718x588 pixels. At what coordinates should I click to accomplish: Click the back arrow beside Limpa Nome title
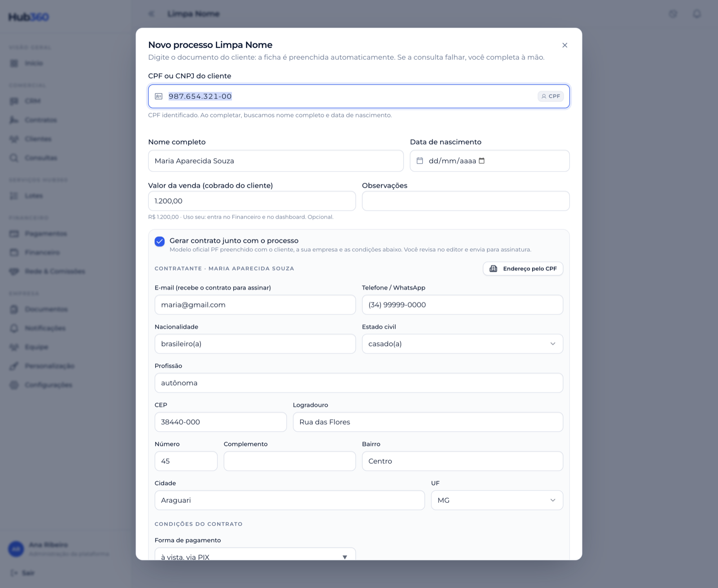point(152,14)
